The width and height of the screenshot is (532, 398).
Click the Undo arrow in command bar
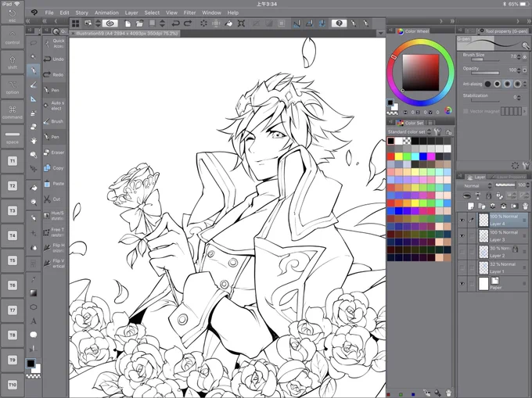pos(175,23)
